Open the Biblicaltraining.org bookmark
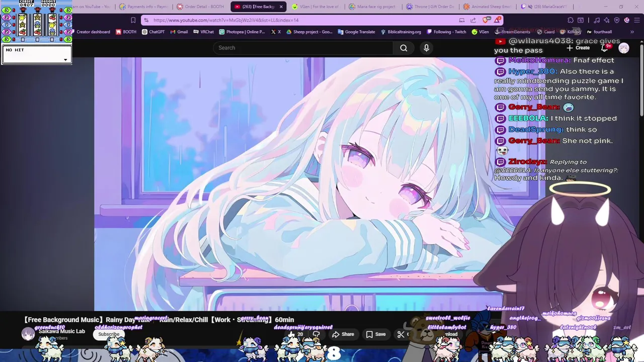 [x=400, y=32]
